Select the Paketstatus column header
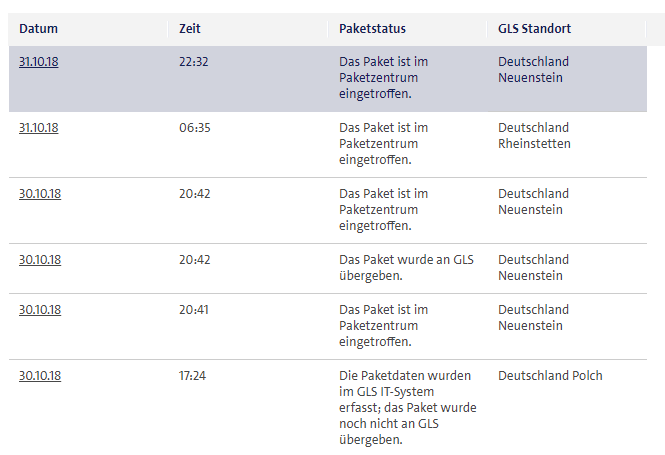The width and height of the screenshot is (665, 455). click(372, 29)
